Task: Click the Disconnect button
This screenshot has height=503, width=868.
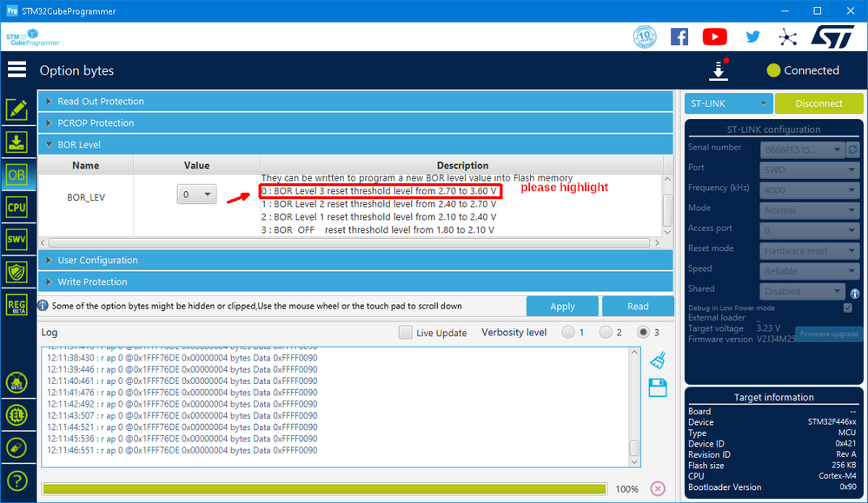Action: click(818, 103)
